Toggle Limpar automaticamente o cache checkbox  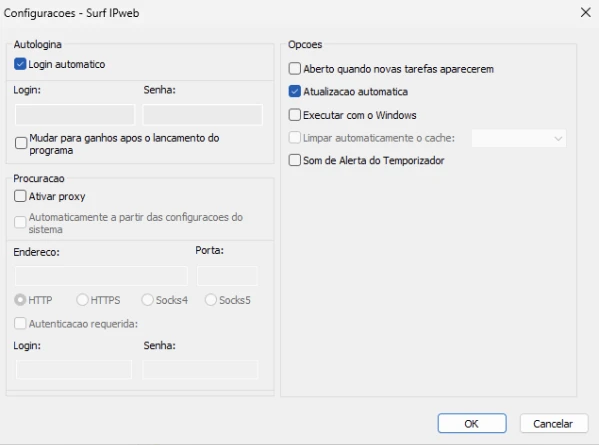point(295,138)
